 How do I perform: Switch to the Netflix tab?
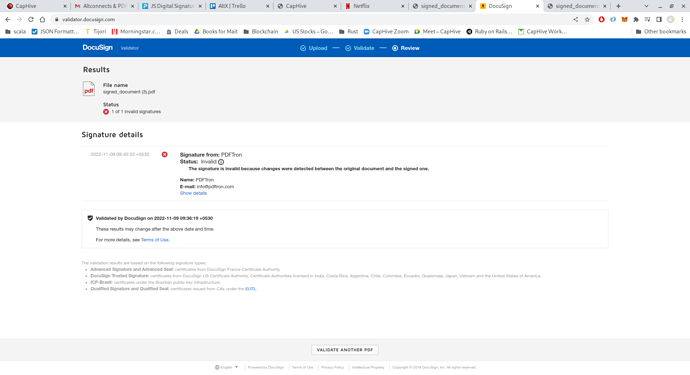(x=374, y=6)
